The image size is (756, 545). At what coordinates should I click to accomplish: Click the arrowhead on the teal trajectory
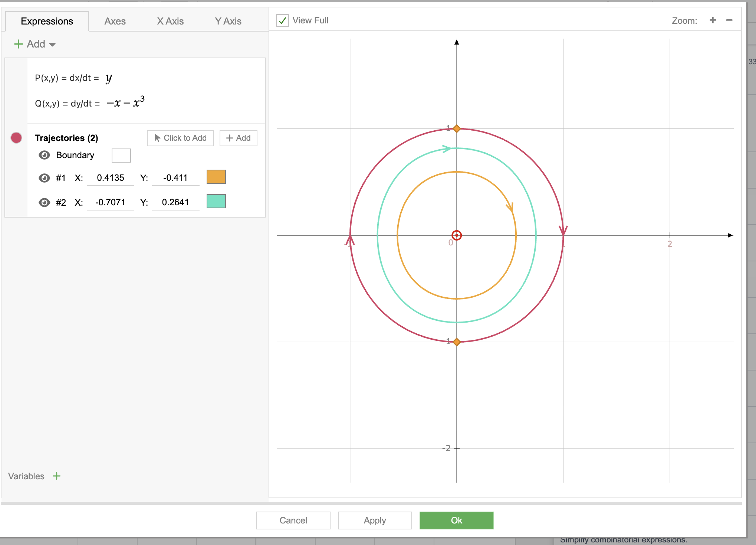447,149
